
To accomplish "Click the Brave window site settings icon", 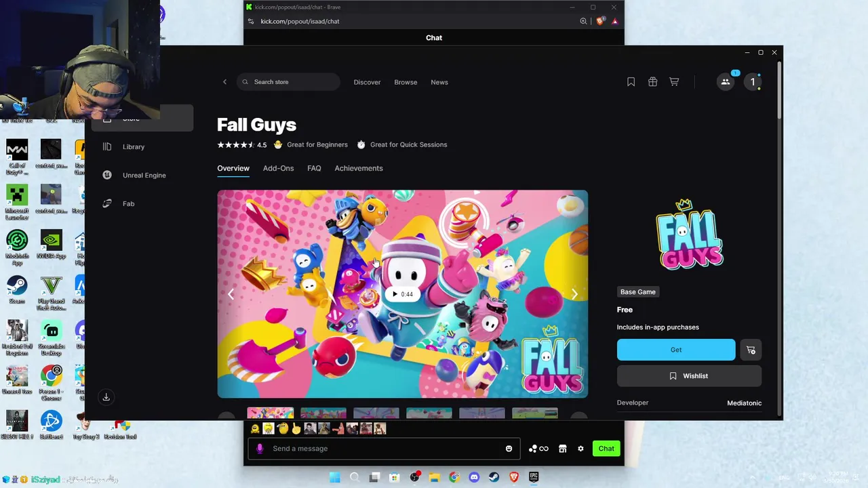I will [x=250, y=21].
